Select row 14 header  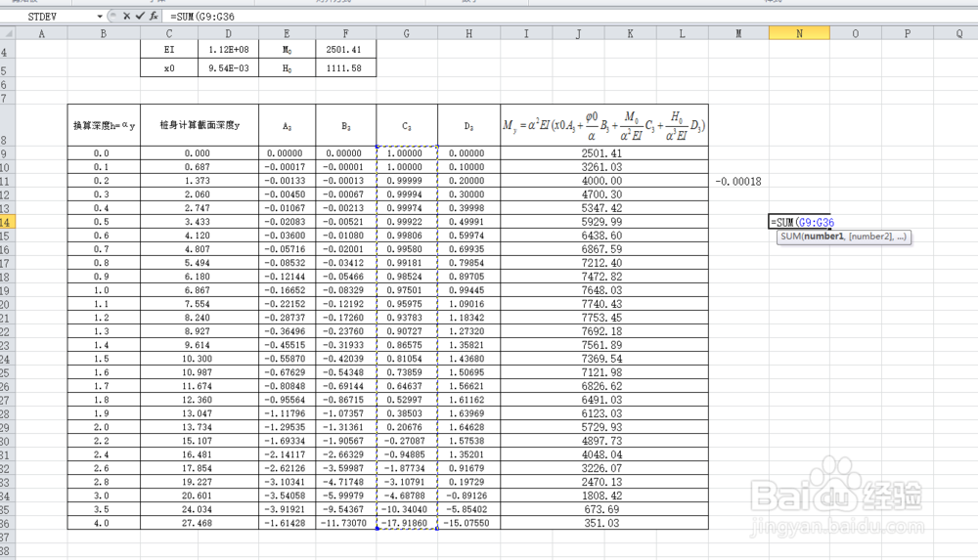click(8, 222)
